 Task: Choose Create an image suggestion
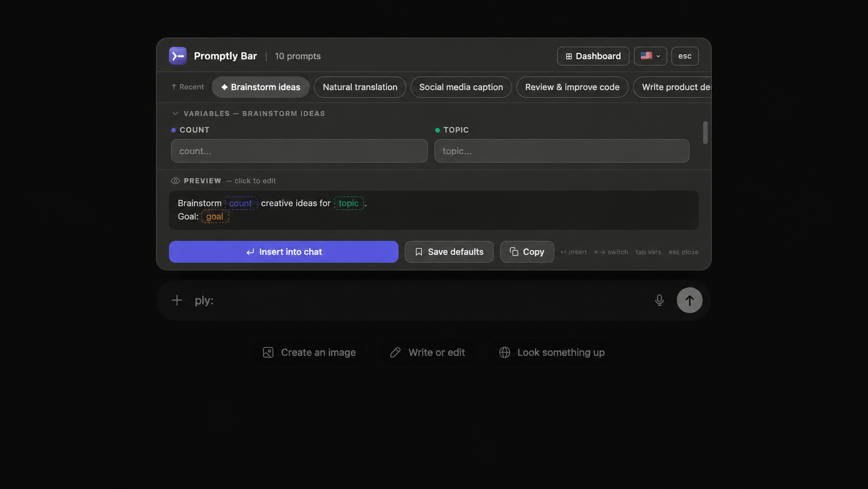pos(309,352)
